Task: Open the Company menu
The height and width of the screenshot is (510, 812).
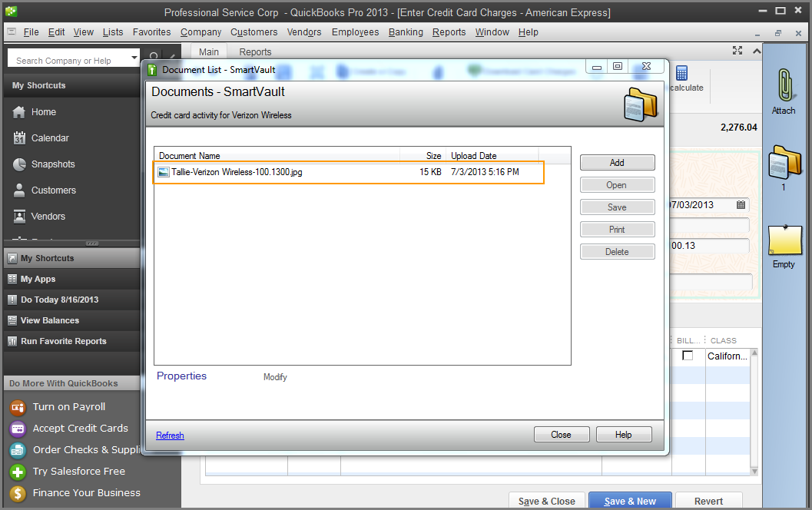Action: (x=201, y=32)
